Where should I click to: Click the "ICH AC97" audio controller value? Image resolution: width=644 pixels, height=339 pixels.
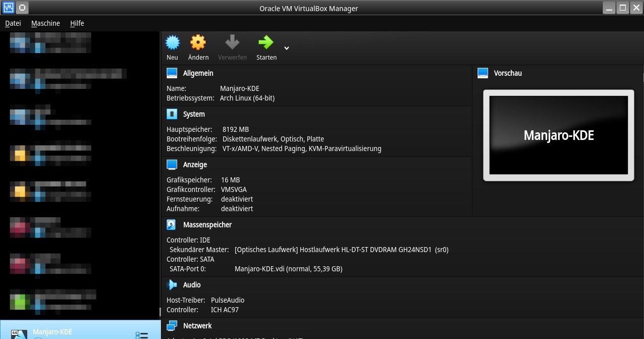pyautogui.click(x=225, y=310)
